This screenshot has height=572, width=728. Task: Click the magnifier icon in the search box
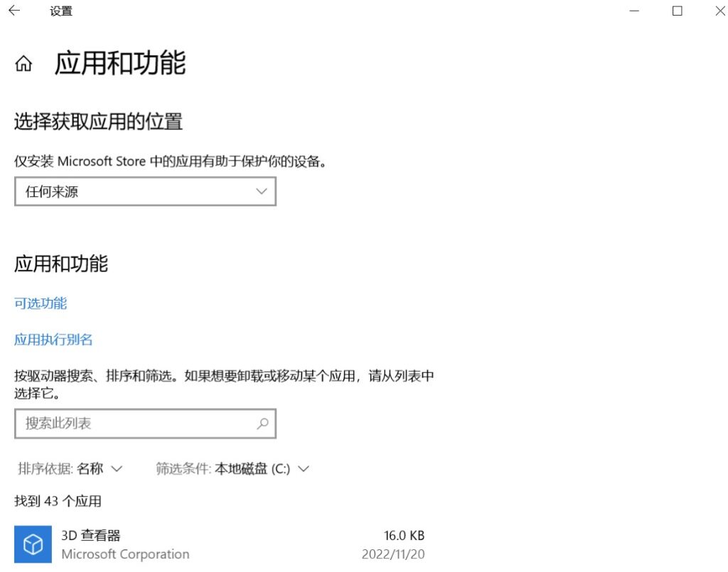click(263, 423)
